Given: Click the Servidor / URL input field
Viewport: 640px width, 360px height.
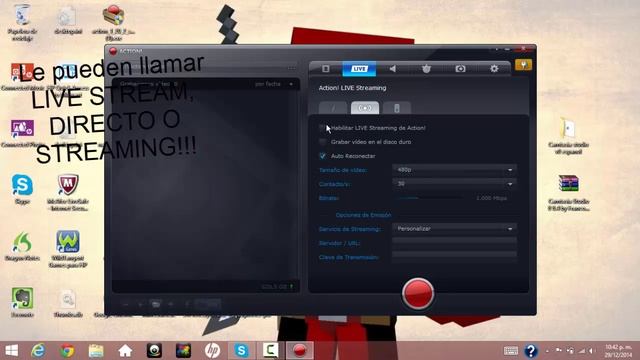Looking at the screenshot, I should tap(454, 242).
